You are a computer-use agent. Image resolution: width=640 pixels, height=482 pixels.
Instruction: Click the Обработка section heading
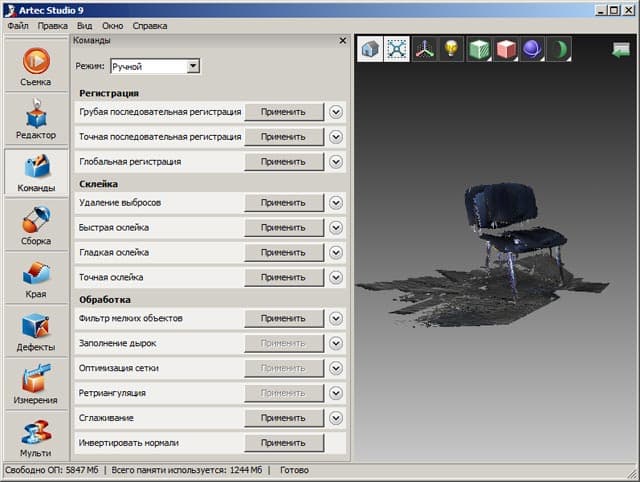[x=105, y=300]
